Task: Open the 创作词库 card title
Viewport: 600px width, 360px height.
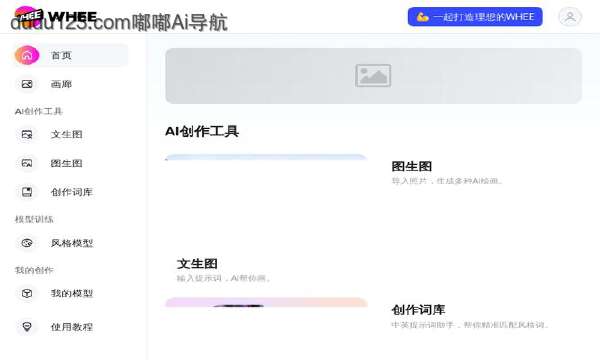Action: (418, 310)
